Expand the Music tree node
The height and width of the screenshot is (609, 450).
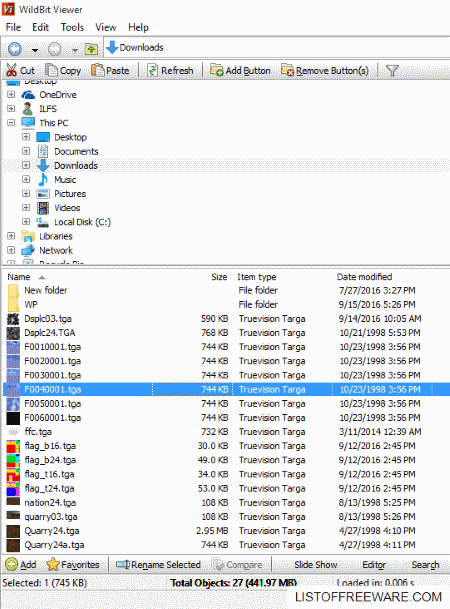point(26,179)
